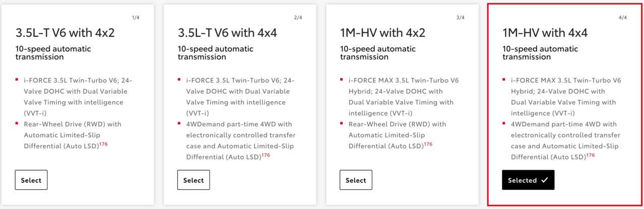Click the 2/4 card counter
This screenshot has width=644, height=209.
(298, 18)
